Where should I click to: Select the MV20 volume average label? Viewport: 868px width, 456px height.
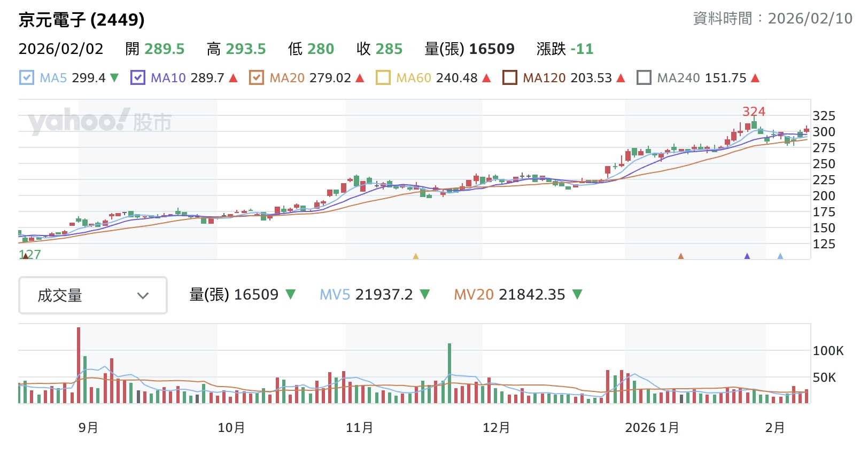tap(474, 295)
